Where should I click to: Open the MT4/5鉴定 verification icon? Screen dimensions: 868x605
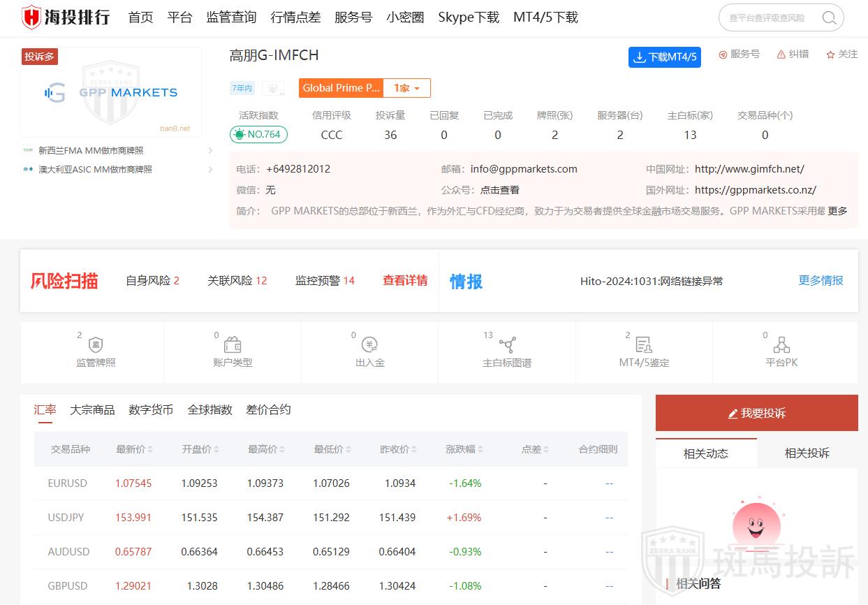point(644,345)
